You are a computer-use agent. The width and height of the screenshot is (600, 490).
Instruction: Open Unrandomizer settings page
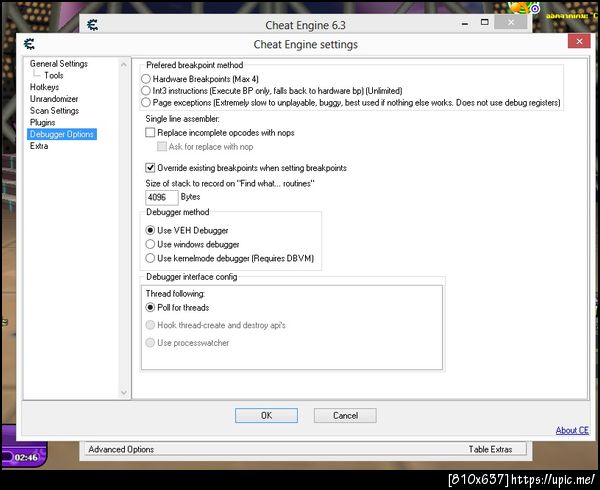[54, 99]
